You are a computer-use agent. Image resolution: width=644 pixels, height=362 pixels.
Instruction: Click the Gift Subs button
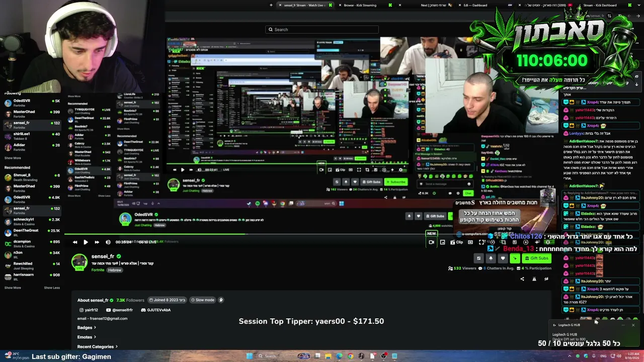tap(536, 258)
